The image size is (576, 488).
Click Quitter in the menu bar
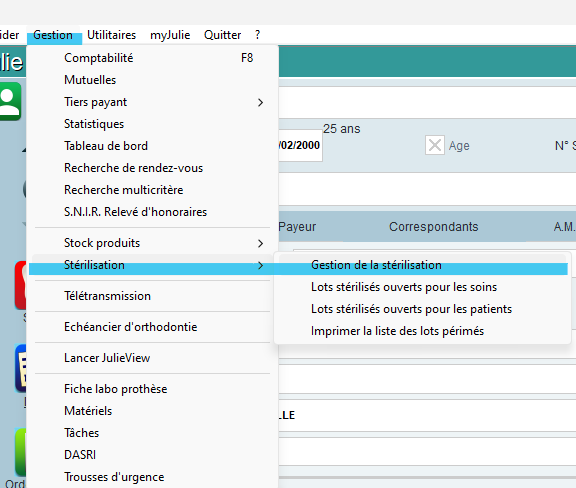(222, 35)
